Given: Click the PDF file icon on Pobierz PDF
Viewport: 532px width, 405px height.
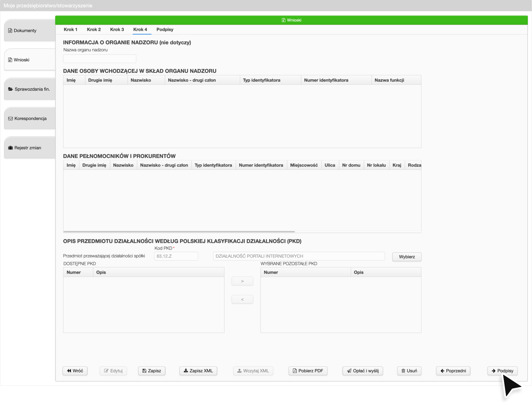Looking at the screenshot, I should 295,371.
